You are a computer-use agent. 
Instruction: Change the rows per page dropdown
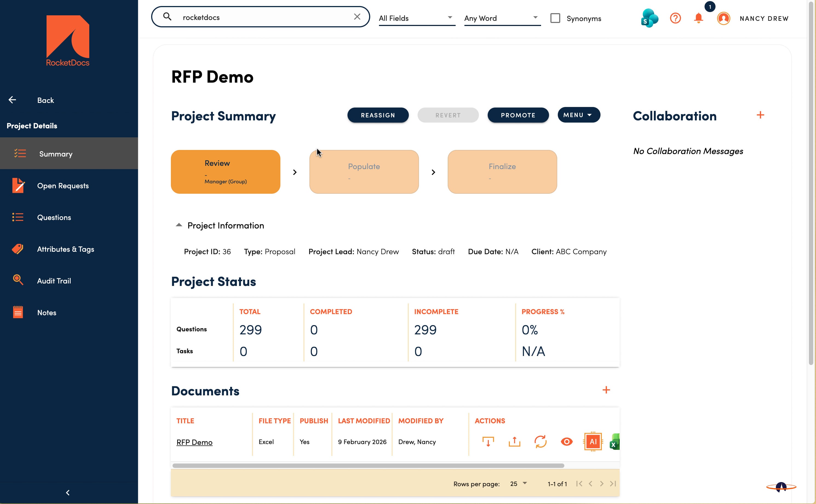[518, 483]
